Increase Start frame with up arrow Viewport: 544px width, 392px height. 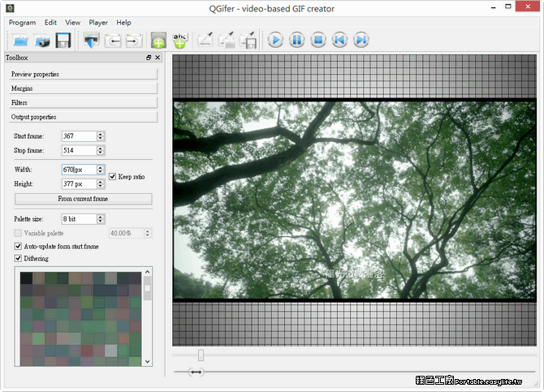pyautogui.click(x=100, y=134)
